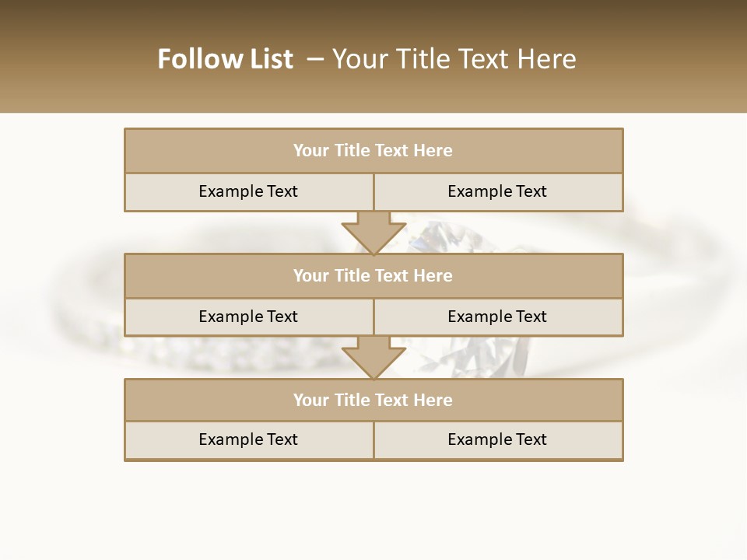Select the bottom block's title header

point(373,400)
